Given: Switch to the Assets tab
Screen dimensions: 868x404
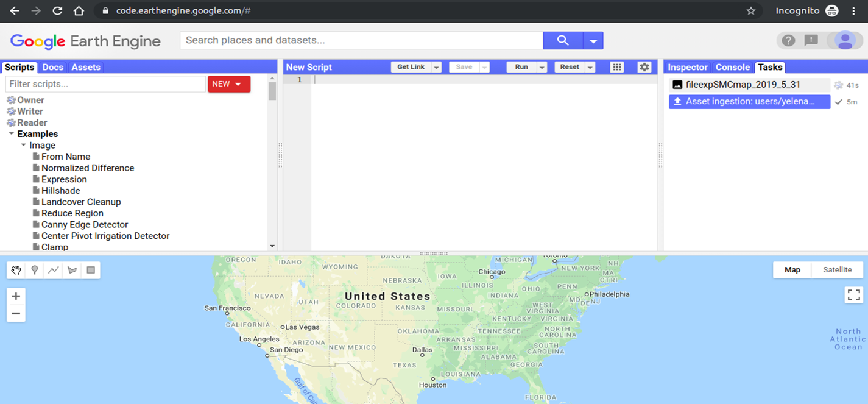Looking at the screenshot, I should pos(86,67).
